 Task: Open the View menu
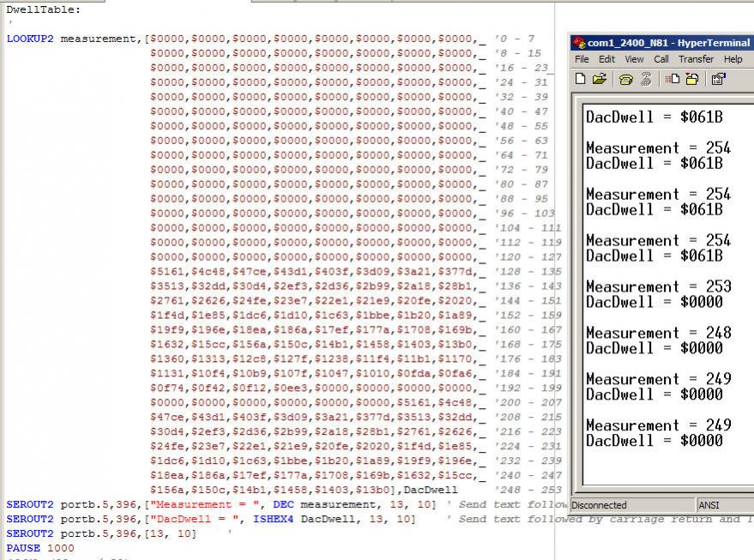(634, 59)
